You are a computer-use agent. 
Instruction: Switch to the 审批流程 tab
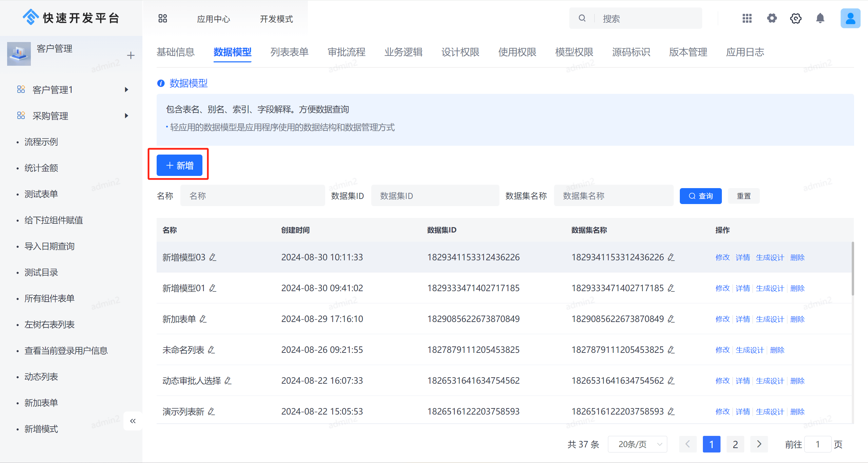coord(346,52)
